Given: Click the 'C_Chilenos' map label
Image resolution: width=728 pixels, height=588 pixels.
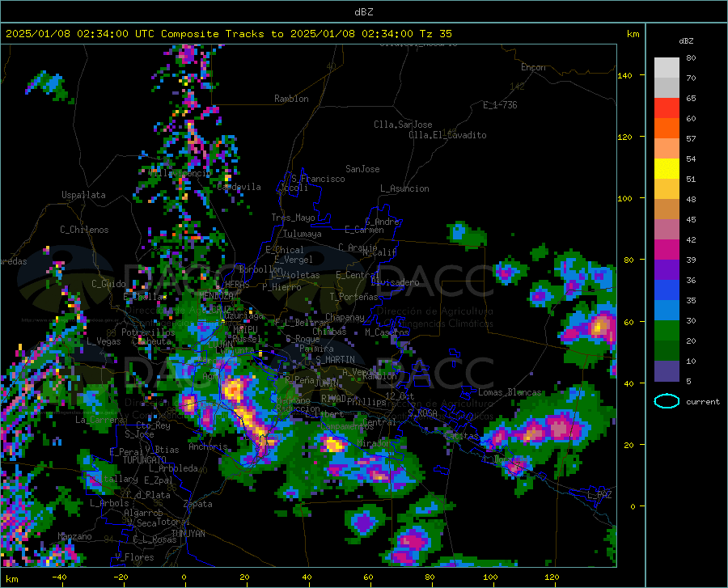Looking at the screenshot, I should coord(84,230).
